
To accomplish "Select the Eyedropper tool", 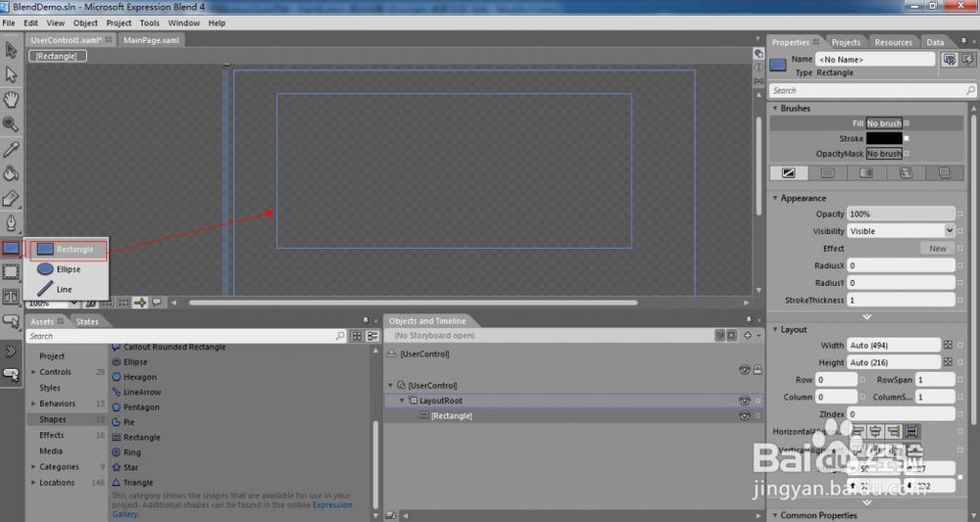I will pyautogui.click(x=11, y=149).
